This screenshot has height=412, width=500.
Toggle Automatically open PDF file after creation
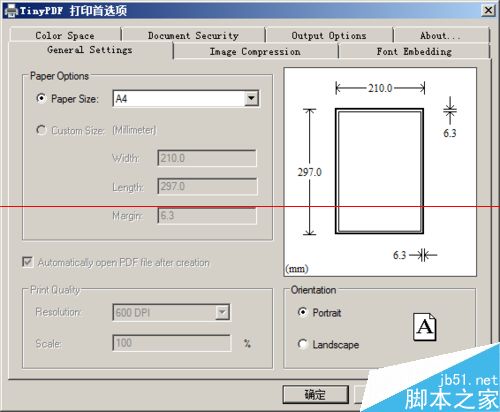28,262
